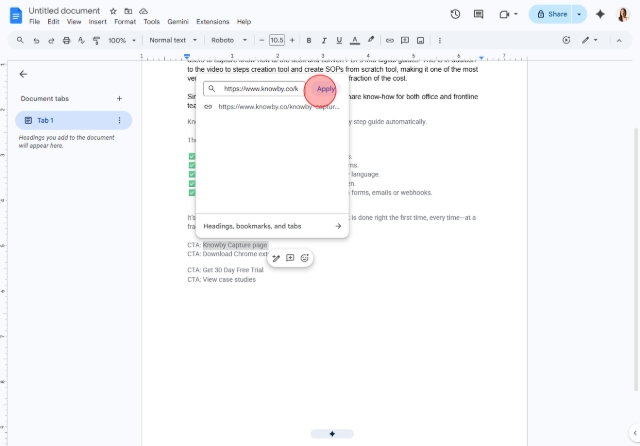Decrease the font size
Screen dimensions: 640x446
[262, 40]
